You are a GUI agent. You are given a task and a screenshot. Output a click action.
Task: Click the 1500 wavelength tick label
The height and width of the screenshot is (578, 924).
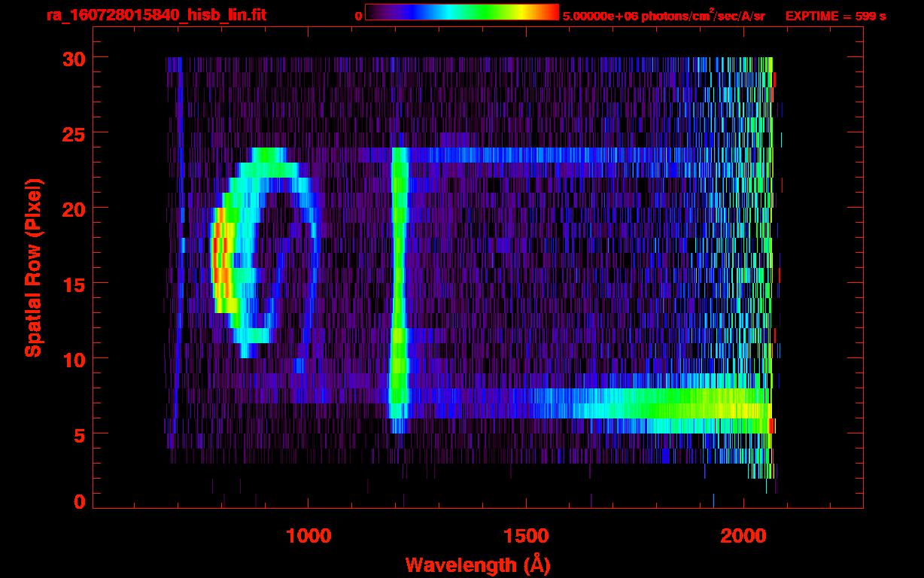525,536
